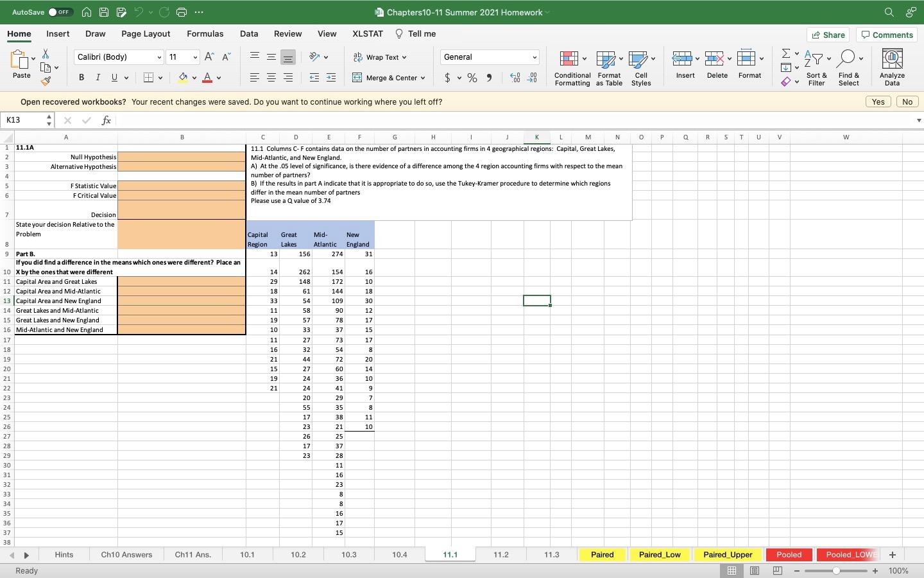Expand the General number format dropdown

(534, 57)
